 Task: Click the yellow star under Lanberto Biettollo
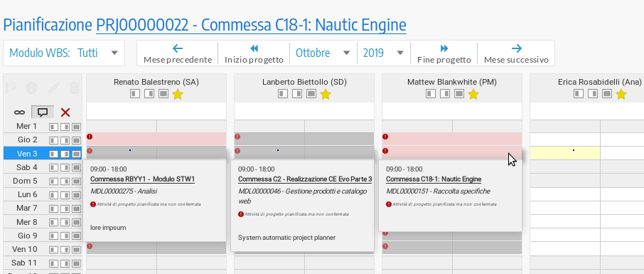tap(326, 95)
